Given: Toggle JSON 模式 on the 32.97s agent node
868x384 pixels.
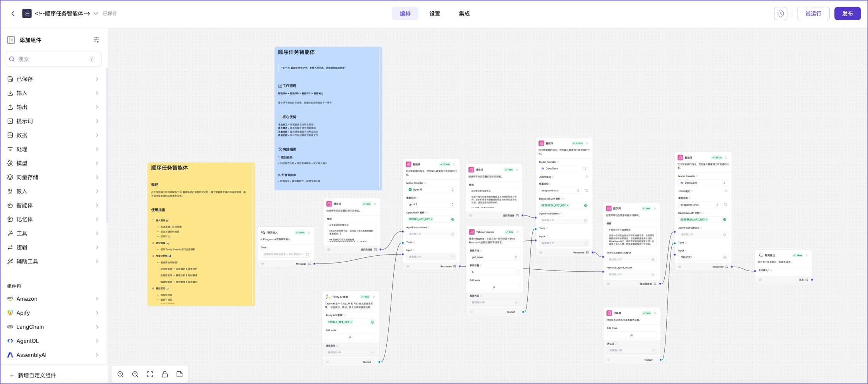Looking at the screenshot, I should pos(586,177).
